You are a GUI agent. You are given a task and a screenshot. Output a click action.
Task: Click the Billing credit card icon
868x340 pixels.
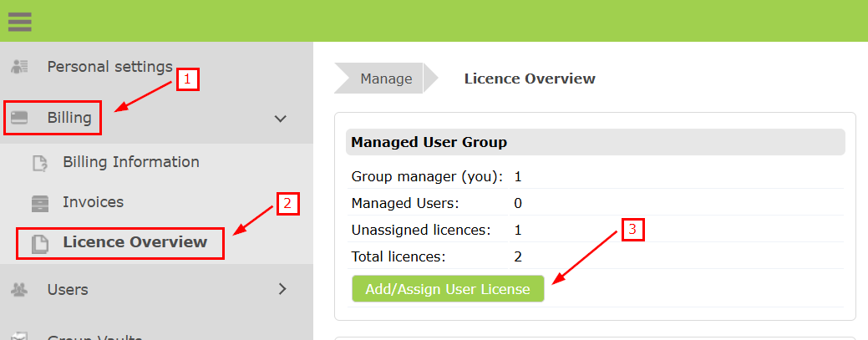coord(19,118)
